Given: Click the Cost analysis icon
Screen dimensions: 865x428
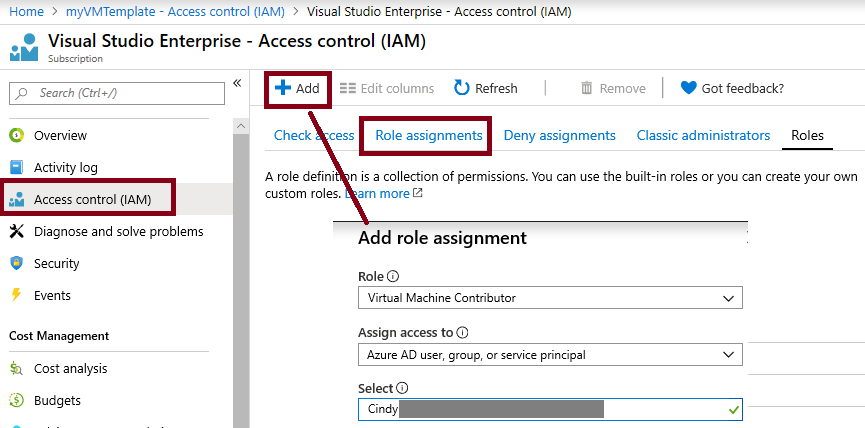Looking at the screenshot, I should point(17,368).
